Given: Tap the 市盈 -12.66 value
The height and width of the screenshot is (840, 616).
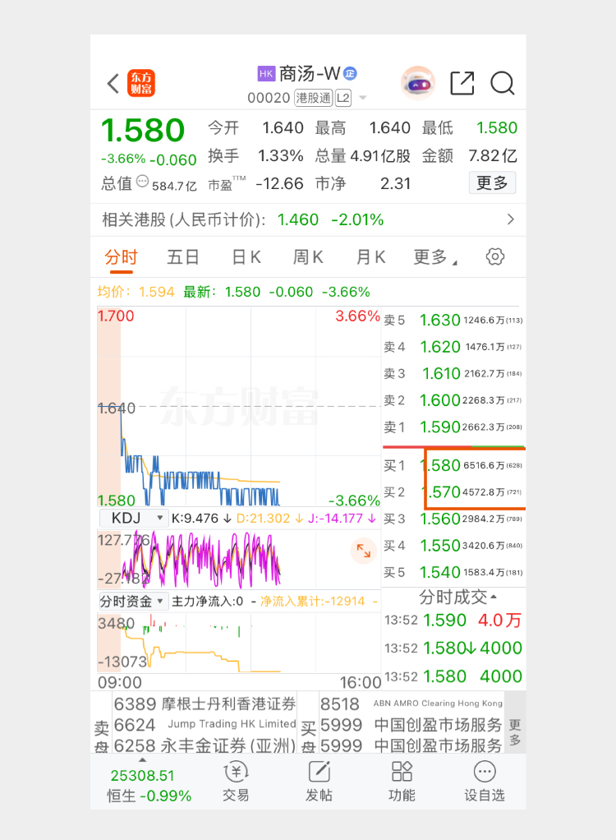Looking at the screenshot, I should [x=280, y=184].
